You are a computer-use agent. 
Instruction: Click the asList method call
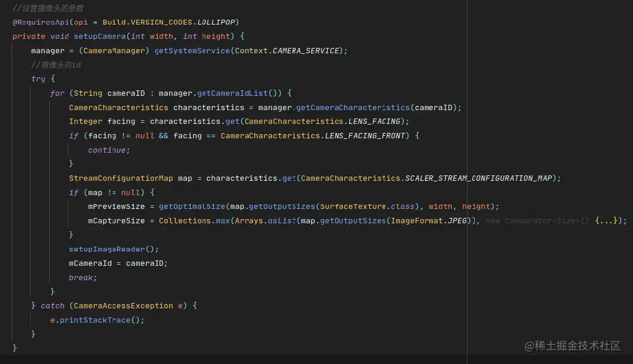(x=282, y=221)
